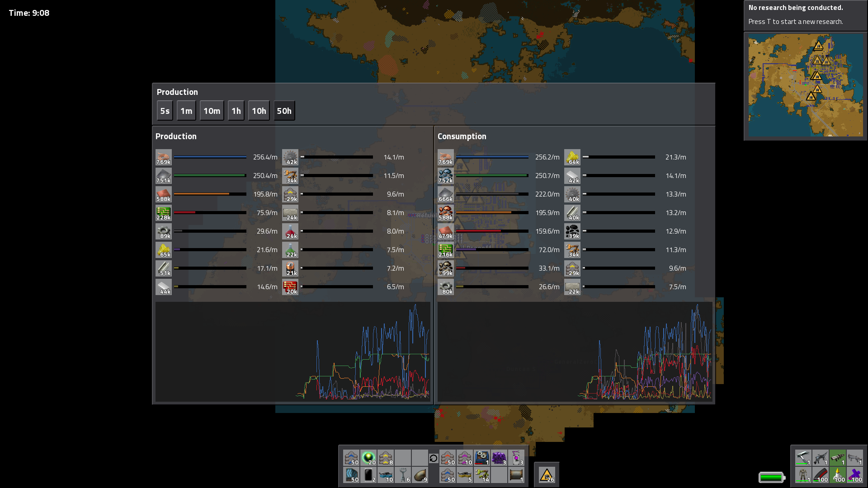Click copper cable icon in Production list

(164, 157)
